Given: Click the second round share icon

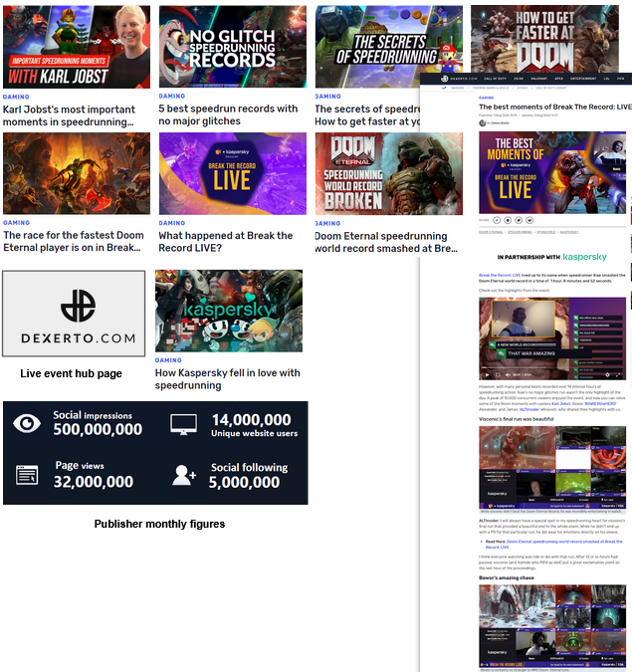Looking at the screenshot, I should coord(508,220).
